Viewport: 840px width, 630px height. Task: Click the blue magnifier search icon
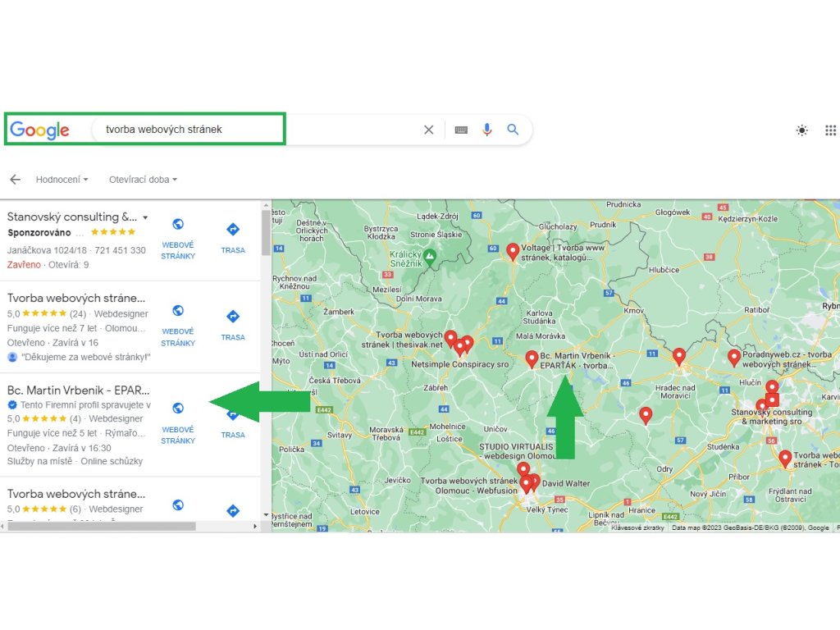tap(513, 130)
